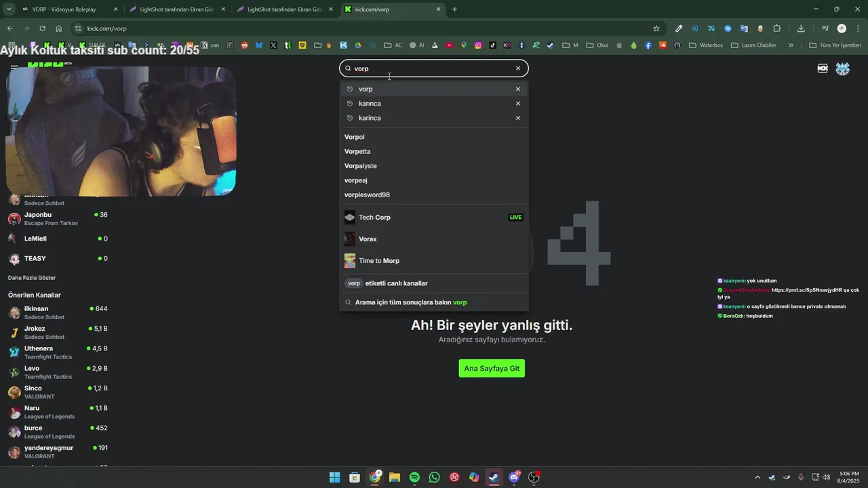
Task: Open the browser downloads panel
Action: (801, 28)
